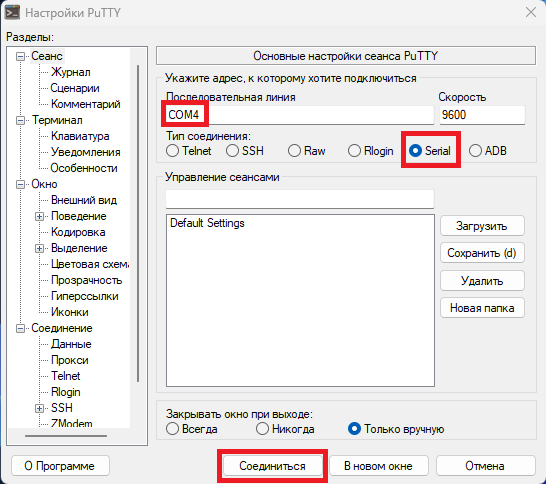The height and width of the screenshot is (484, 546).
Task: Open the Уведомления settings
Action: [x=86, y=152]
